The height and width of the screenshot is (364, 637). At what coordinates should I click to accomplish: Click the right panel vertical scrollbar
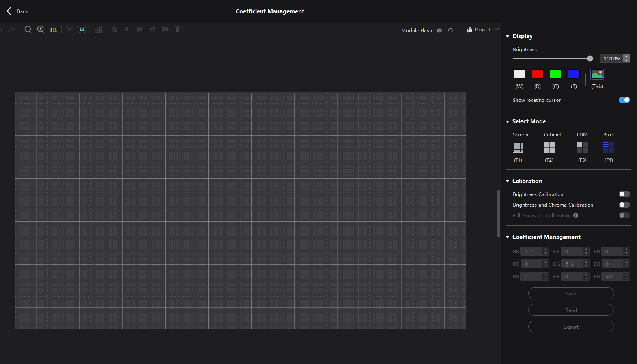coord(499,214)
